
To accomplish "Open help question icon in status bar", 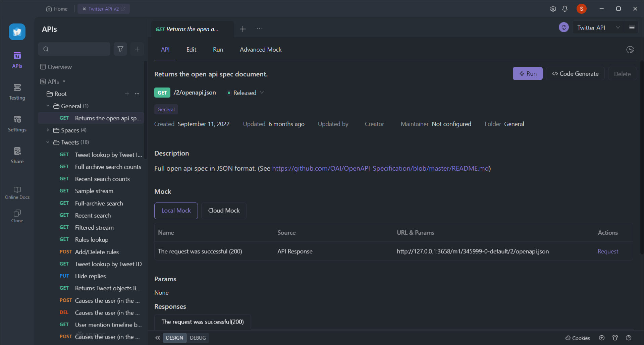I will [629, 338].
